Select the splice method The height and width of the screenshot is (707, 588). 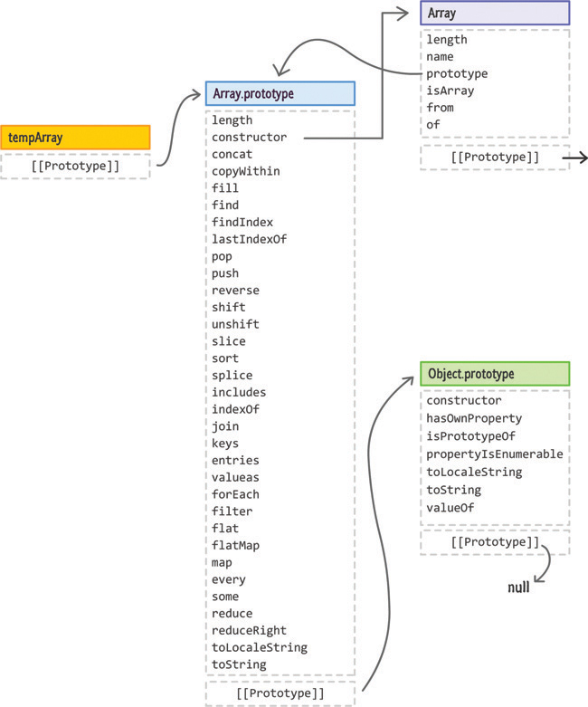[232, 376]
